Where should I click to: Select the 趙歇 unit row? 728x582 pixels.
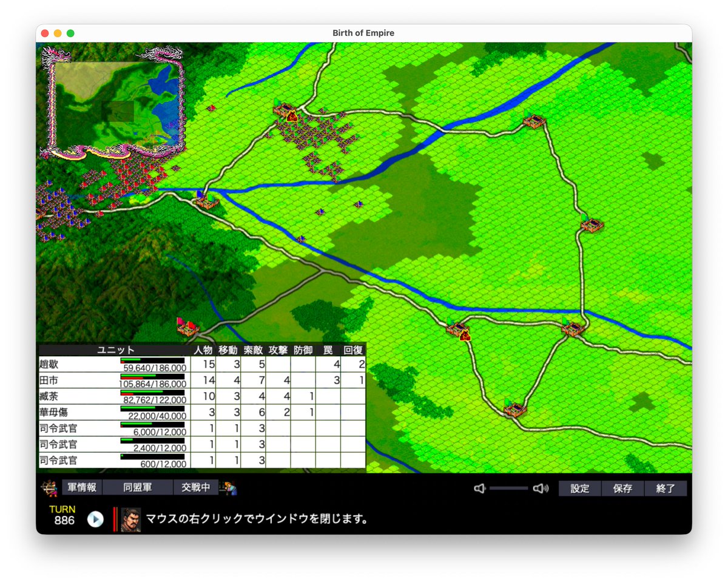click(x=201, y=364)
